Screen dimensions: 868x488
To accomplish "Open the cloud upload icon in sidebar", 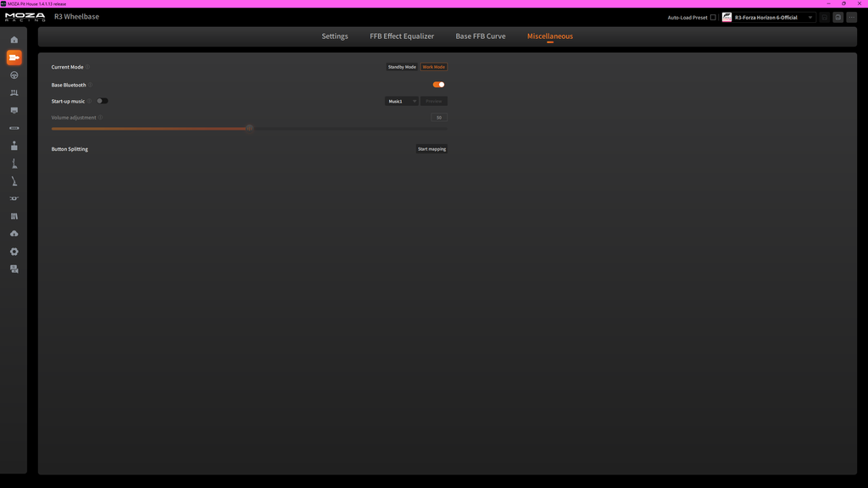I will (x=14, y=234).
